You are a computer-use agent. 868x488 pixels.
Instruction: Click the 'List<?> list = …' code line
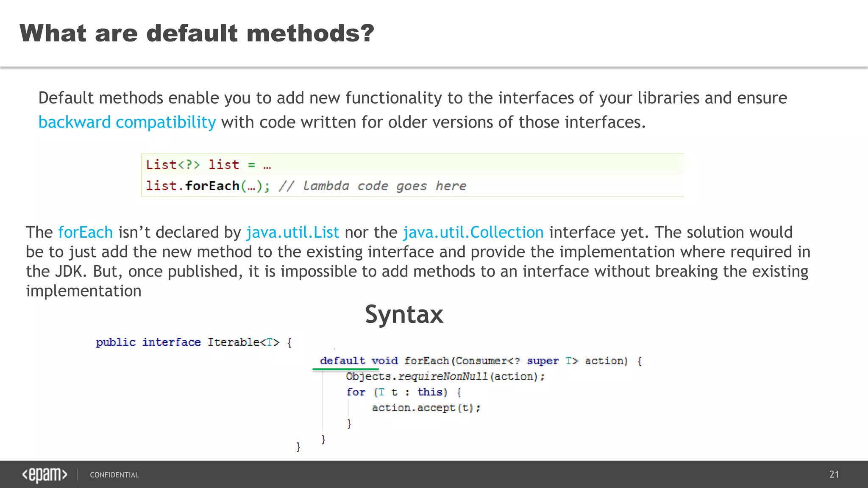tap(208, 164)
